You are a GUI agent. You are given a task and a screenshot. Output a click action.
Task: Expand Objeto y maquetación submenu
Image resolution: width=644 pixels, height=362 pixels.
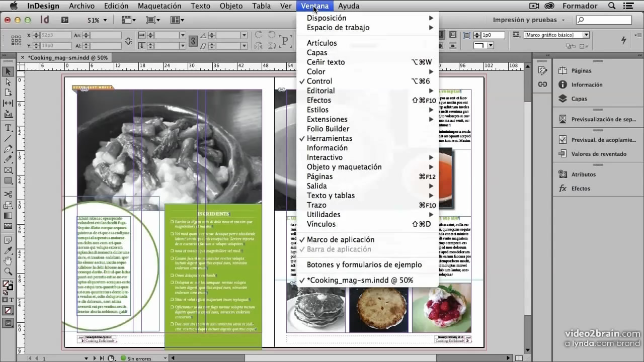click(x=367, y=167)
